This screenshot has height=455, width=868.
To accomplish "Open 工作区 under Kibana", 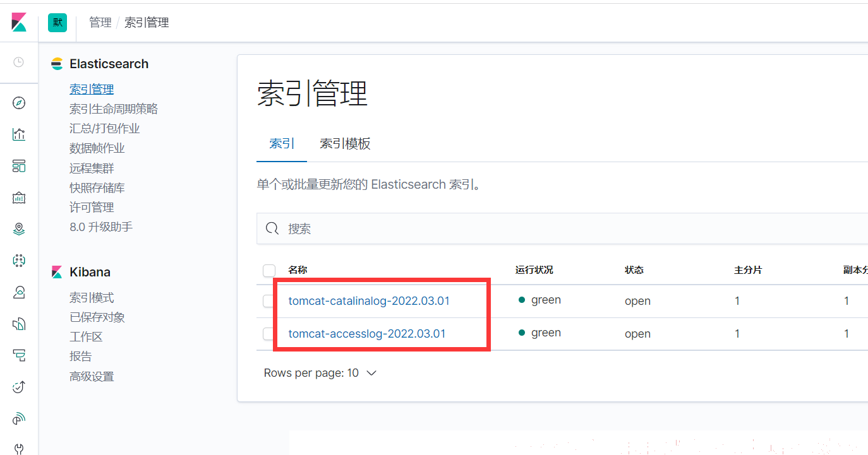I will [x=86, y=337].
